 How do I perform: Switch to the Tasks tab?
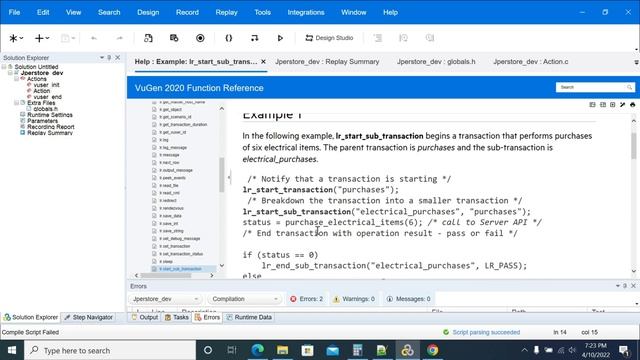coord(177,318)
